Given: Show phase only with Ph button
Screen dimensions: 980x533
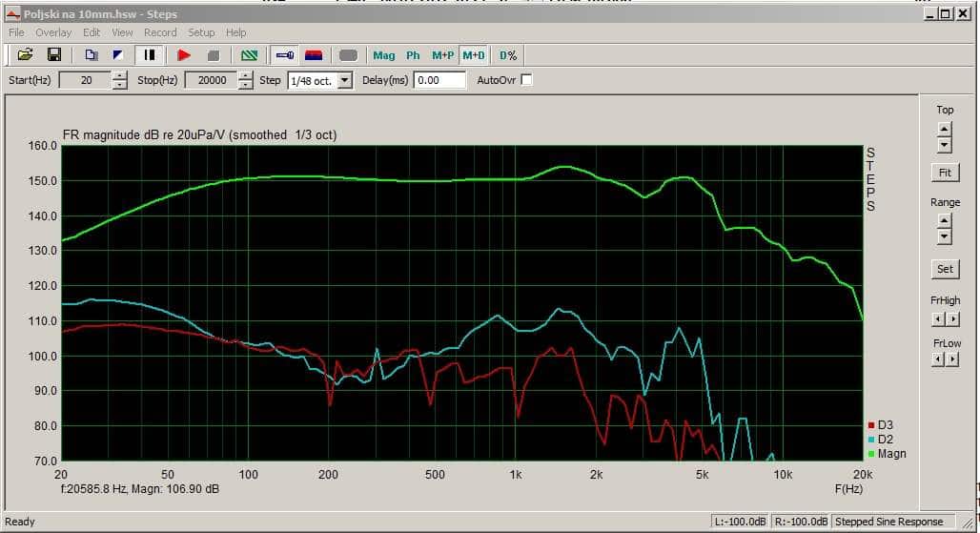Looking at the screenshot, I should tap(413, 55).
